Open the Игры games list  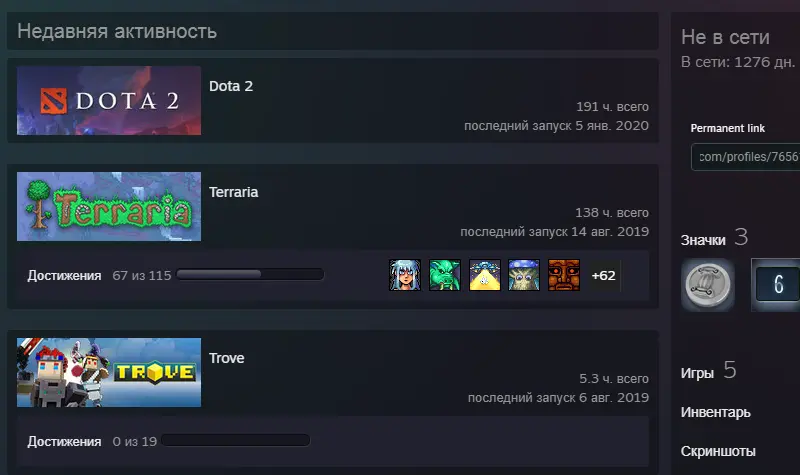click(697, 373)
